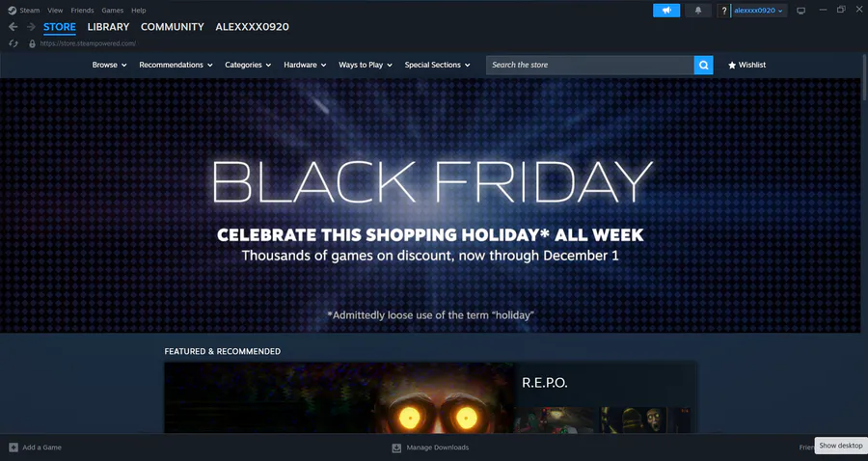Click the Show desktop button
Viewport: 868px width, 461px height.
(840, 446)
